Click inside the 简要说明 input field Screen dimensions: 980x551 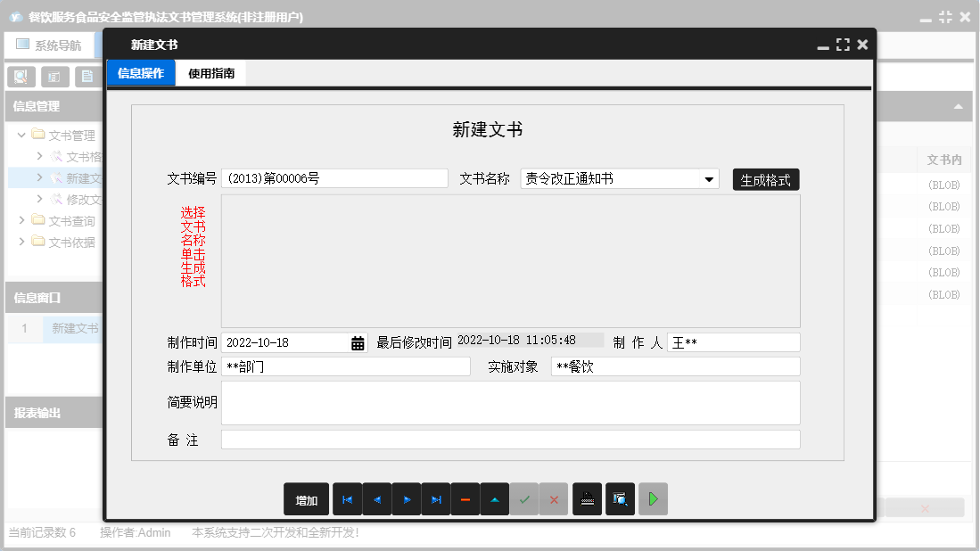tap(508, 403)
